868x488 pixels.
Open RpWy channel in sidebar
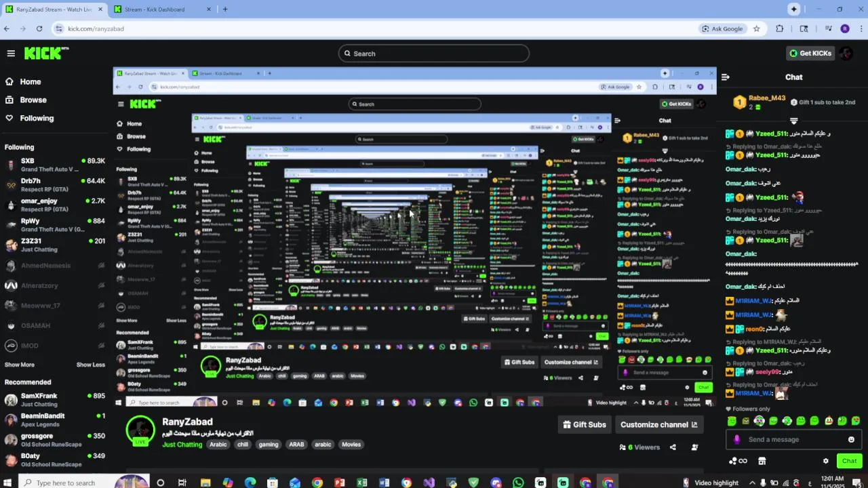click(x=54, y=225)
